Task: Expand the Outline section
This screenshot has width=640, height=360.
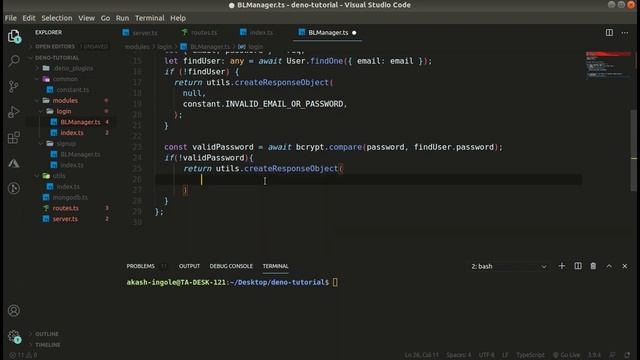Action: tap(47, 334)
